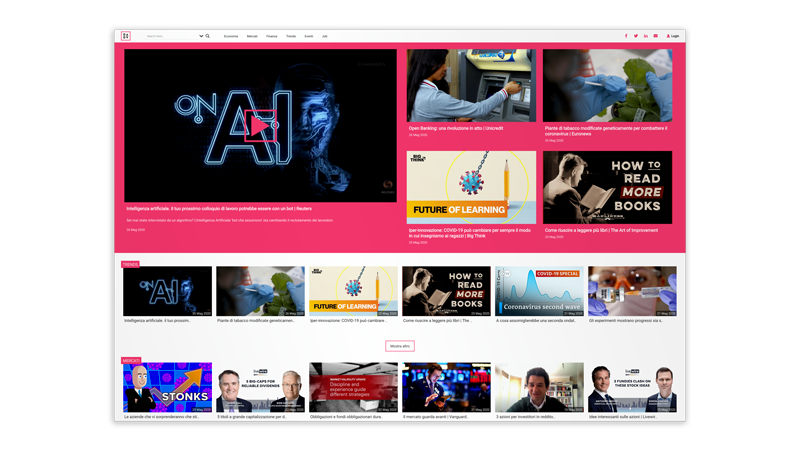Open 'Come riuscire a leggere più libri' hero headline
800x450 pixels.
601,231
